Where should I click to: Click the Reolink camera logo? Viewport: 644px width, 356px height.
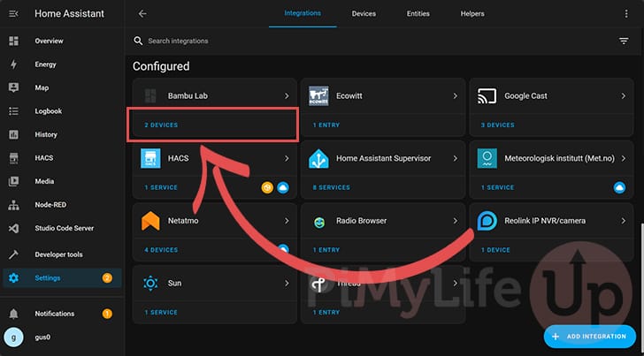coord(487,221)
